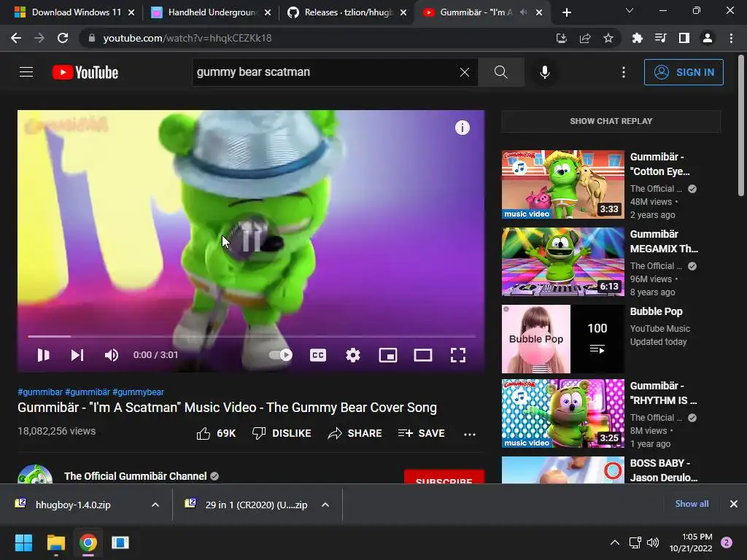Click the SHARE button
Viewport: 747px width, 560px height.
(x=355, y=433)
